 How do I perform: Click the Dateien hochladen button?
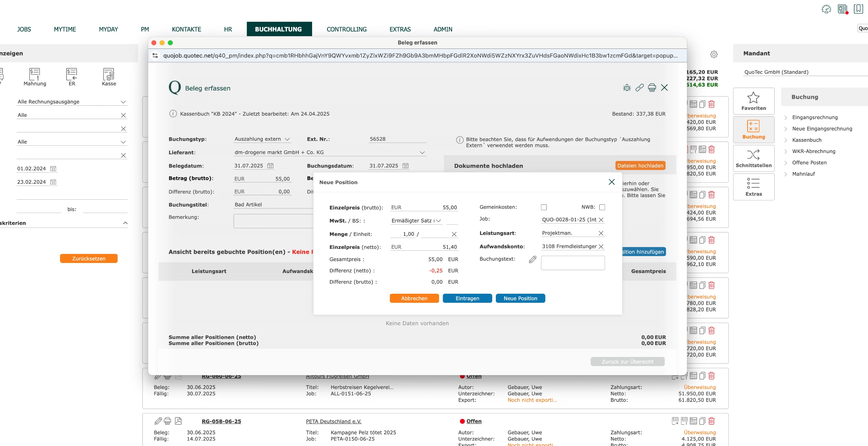640,166
